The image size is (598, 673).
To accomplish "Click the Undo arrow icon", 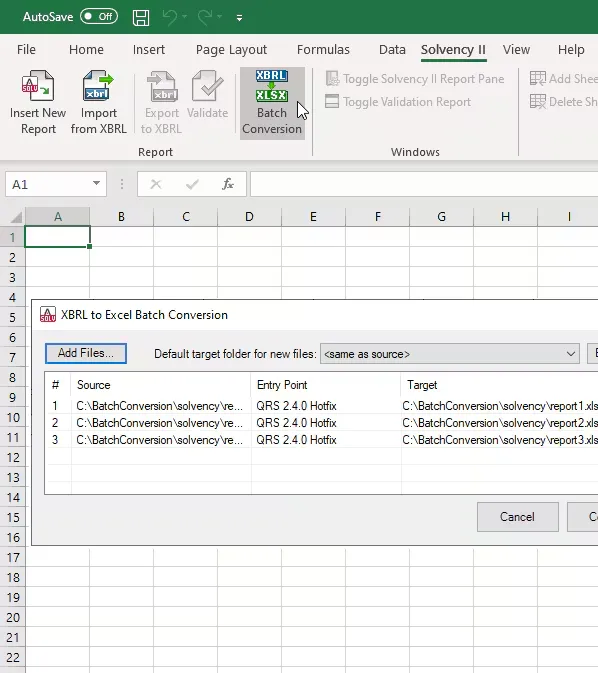I will click(x=170, y=17).
